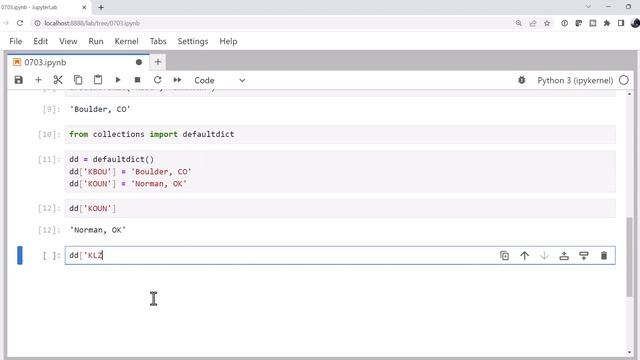Click the notebook vertical scrollbar thumb
Screen dimensions: 640x360
click(x=629, y=257)
